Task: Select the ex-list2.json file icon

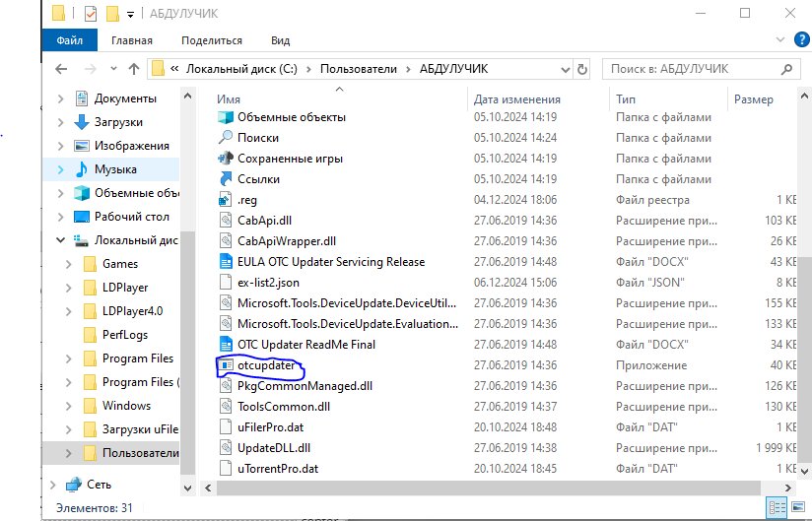Action: (x=226, y=283)
